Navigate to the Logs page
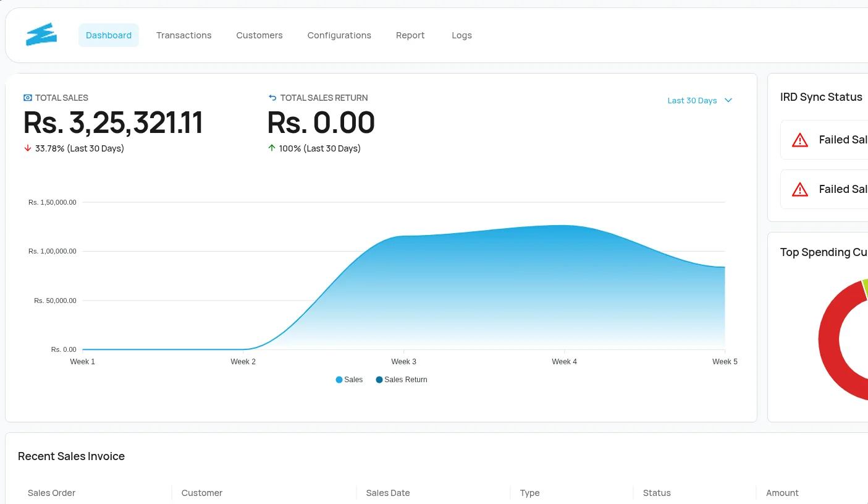The height and width of the screenshot is (504, 868). coord(461,35)
